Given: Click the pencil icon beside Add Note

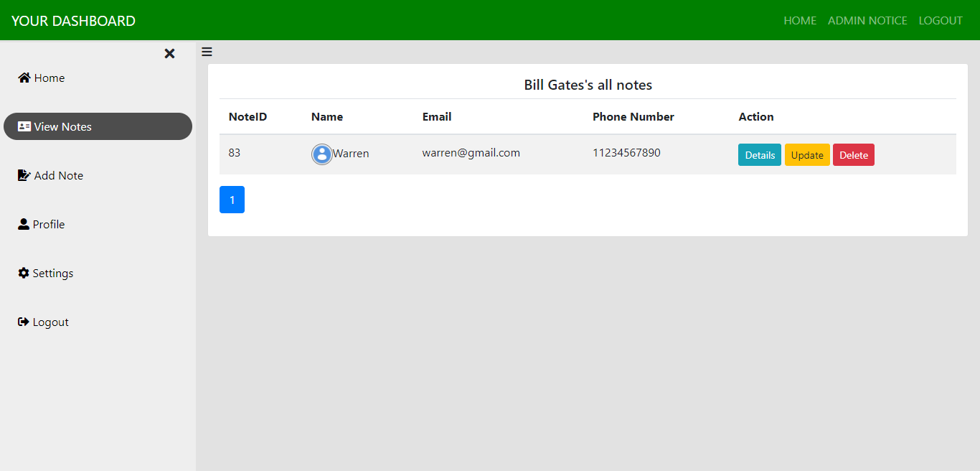Looking at the screenshot, I should coord(24,175).
